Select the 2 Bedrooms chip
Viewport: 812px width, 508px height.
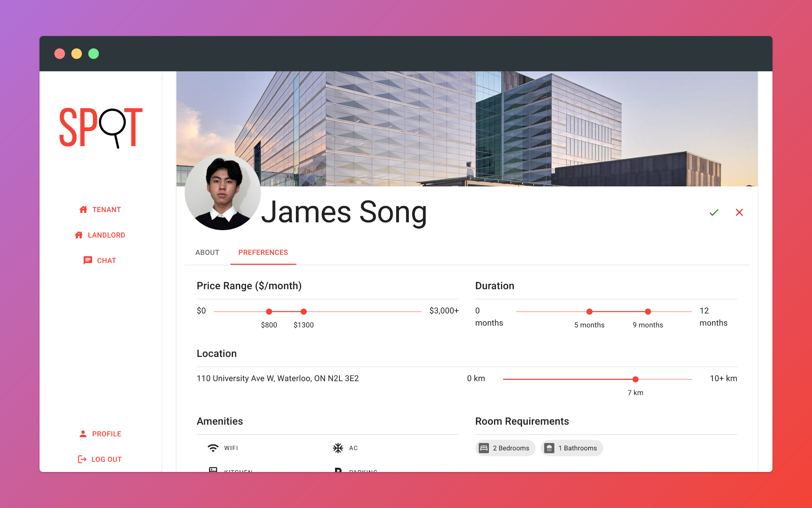pyautogui.click(x=505, y=448)
